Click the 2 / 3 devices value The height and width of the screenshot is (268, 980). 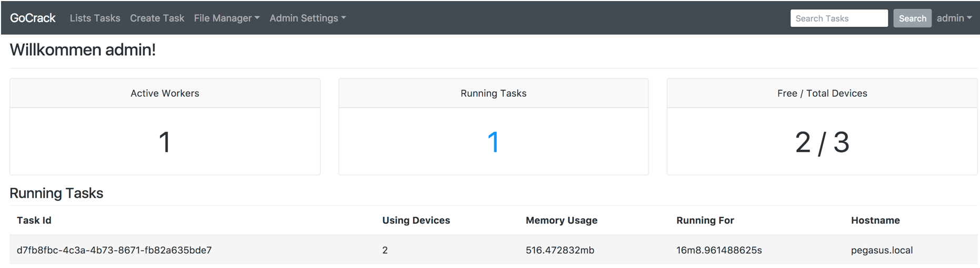[822, 142]
